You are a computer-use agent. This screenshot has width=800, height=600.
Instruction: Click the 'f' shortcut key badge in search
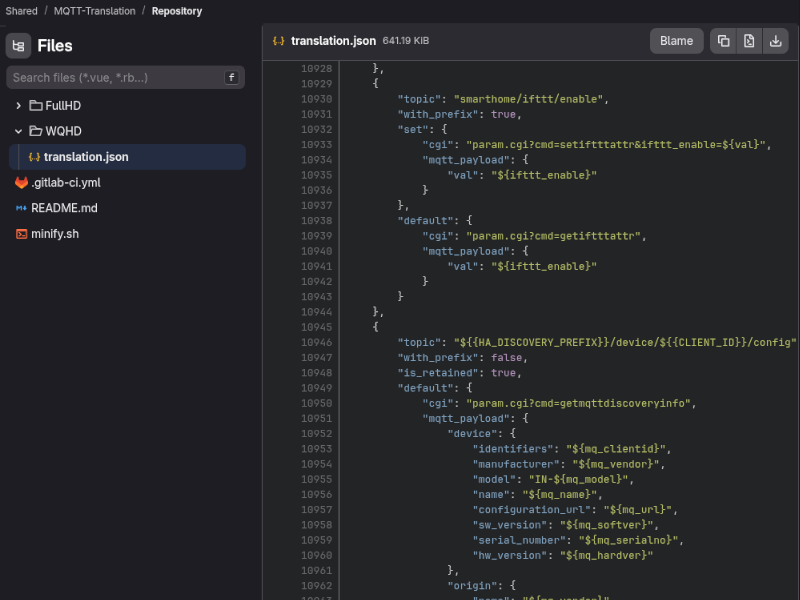point(231,78)
